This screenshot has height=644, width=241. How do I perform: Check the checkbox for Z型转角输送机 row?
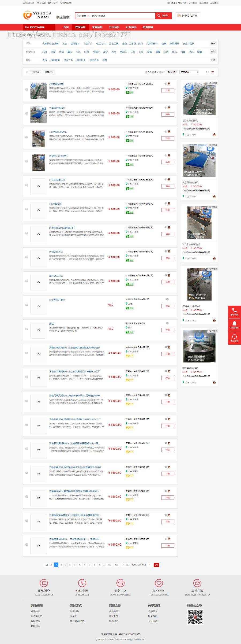27,89
